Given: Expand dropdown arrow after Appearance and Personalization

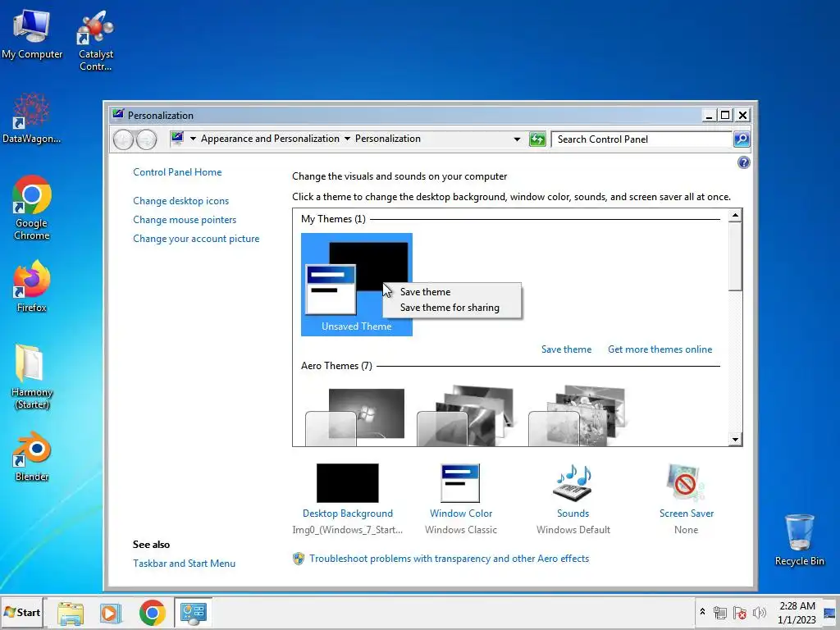Looking at the screenshot, I should pyautogui.click(x=347, y=139).
